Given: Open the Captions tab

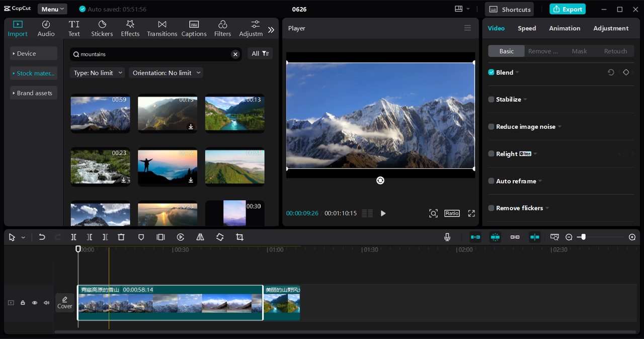Looking at the screenshot, I should pos(194,29).
